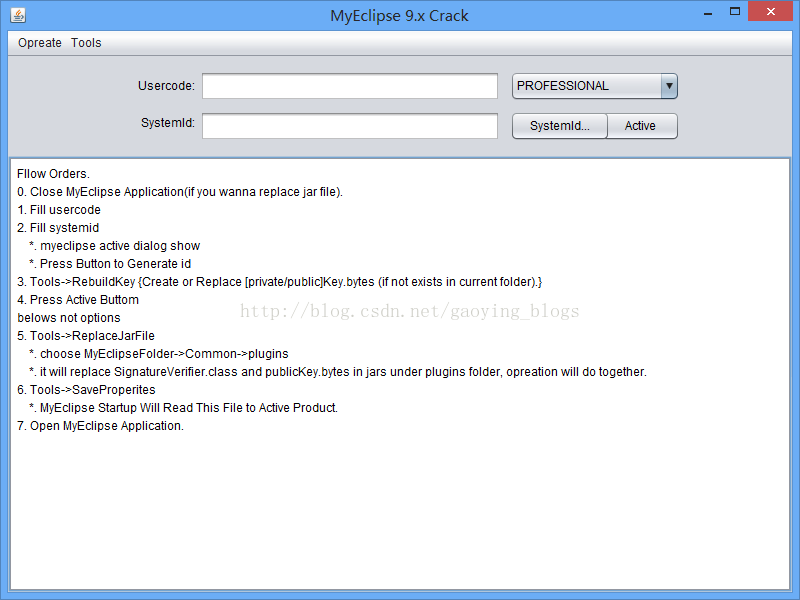Image resolution: width=800 pixels, height=600 pixels.
Task: Click the '2. Fill systemid' line
Action: point(58,228)
